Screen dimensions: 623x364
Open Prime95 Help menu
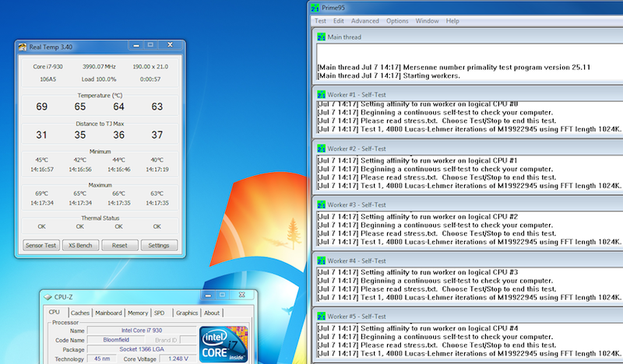pyautogui.click(x=452, y=21)
